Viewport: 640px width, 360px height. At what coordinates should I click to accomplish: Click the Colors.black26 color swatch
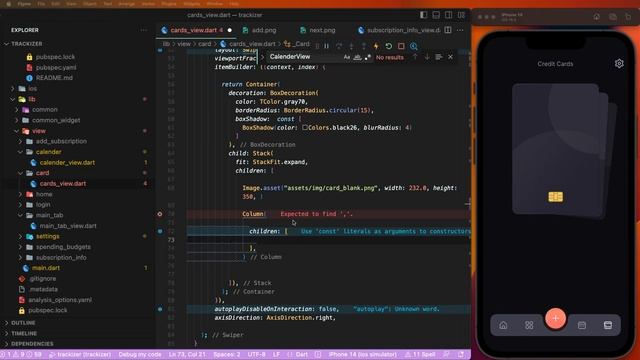pos(304,128)
